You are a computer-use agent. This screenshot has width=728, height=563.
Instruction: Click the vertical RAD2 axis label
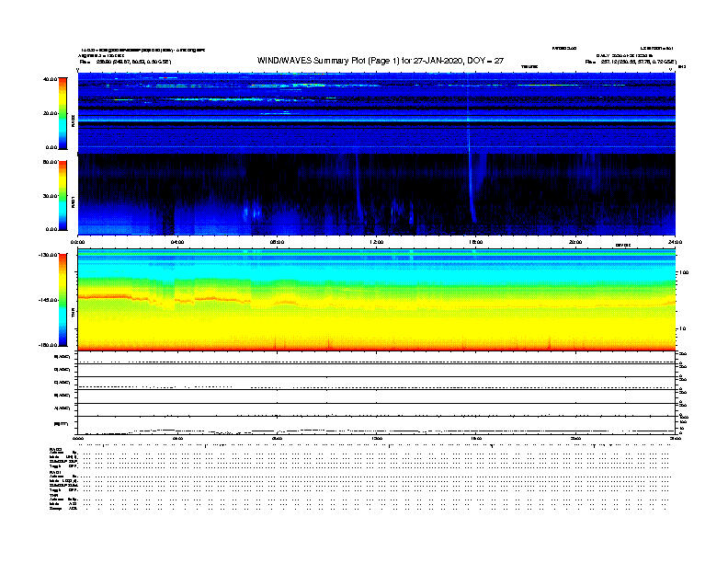pos(73,121)
